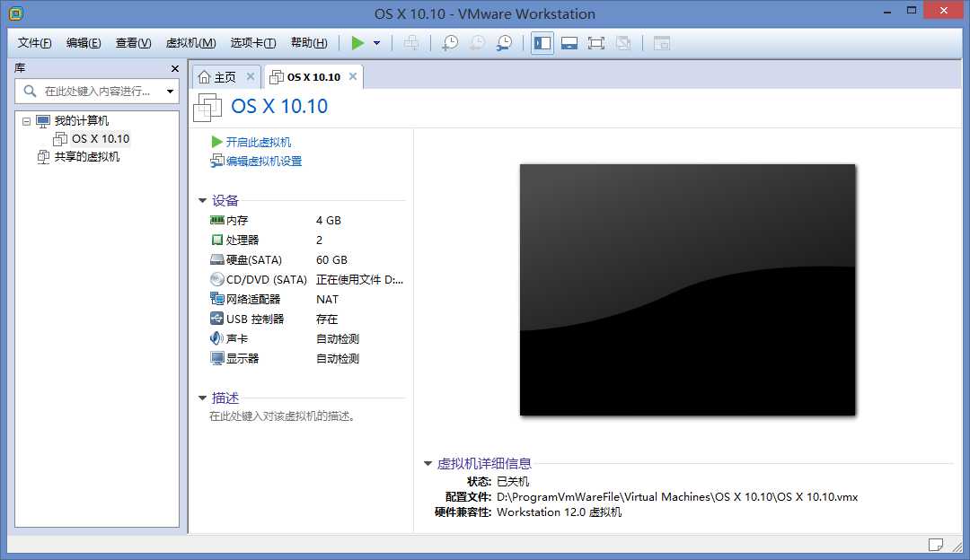Close the OS X 10.10 tab
Viewport: 970px width, 560px height.
(x=353, y=76)
